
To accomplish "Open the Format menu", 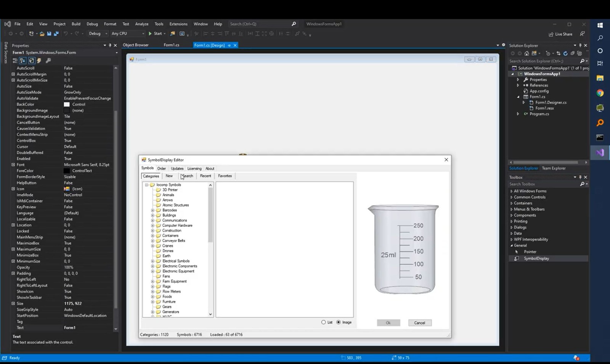I will pyautogui.click(x=110, y=24).
